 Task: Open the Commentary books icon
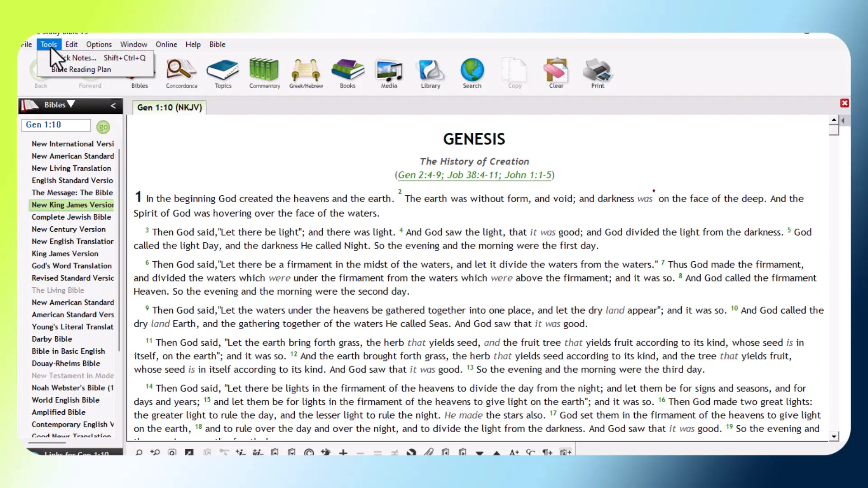pos(264,74)
